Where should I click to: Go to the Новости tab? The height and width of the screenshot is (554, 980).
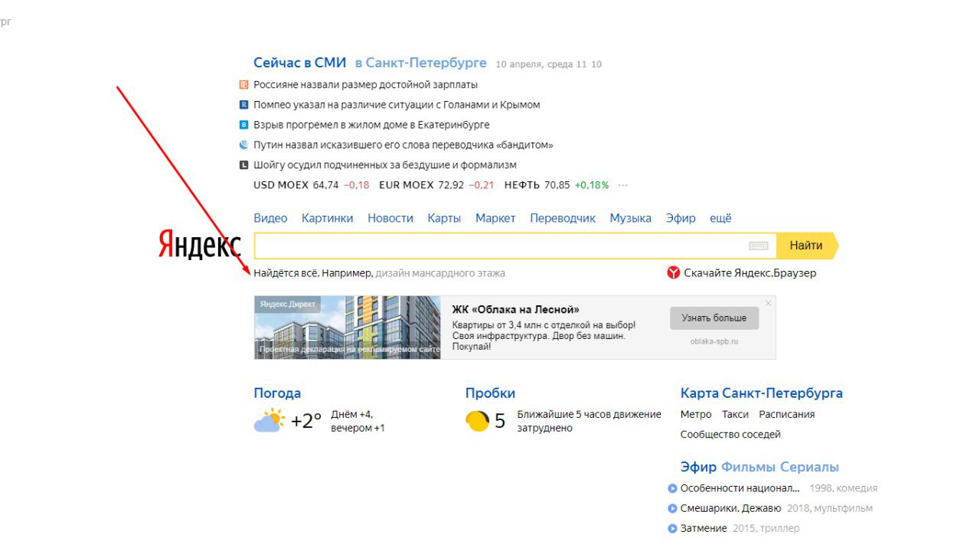390,218
